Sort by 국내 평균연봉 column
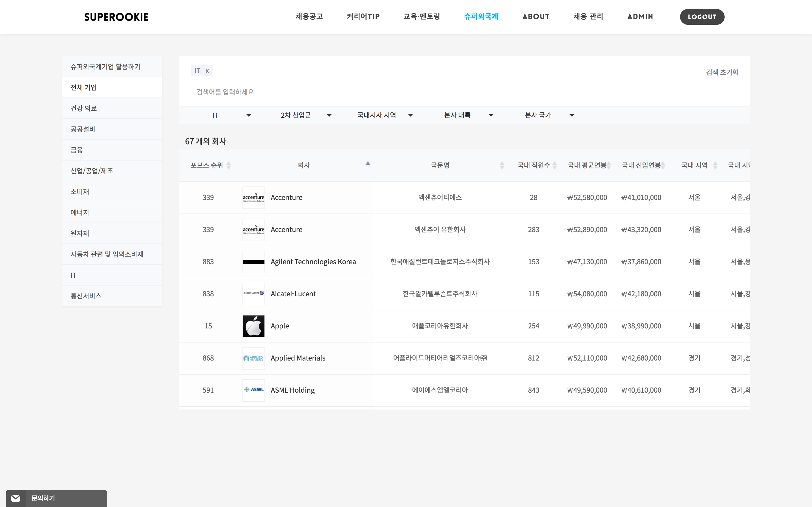Screen dimensions: 812x507 click(609, 165)
